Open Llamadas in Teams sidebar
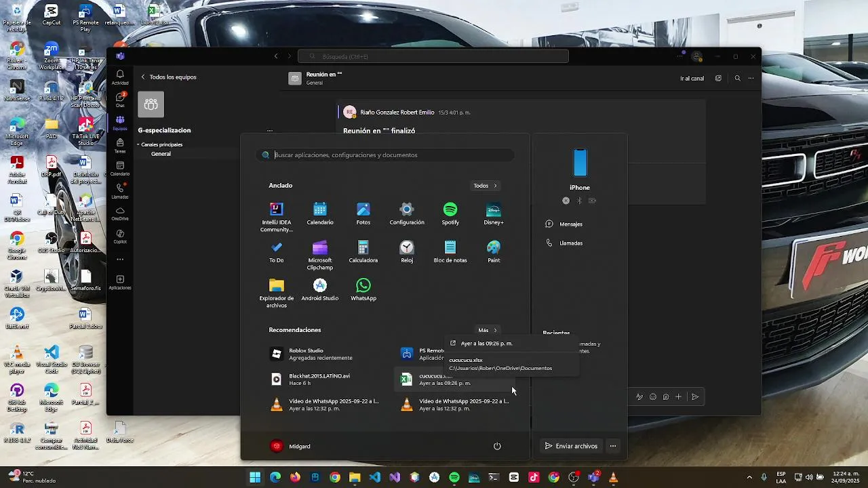The width and height of the screenshot is (868, 488). 120,191
